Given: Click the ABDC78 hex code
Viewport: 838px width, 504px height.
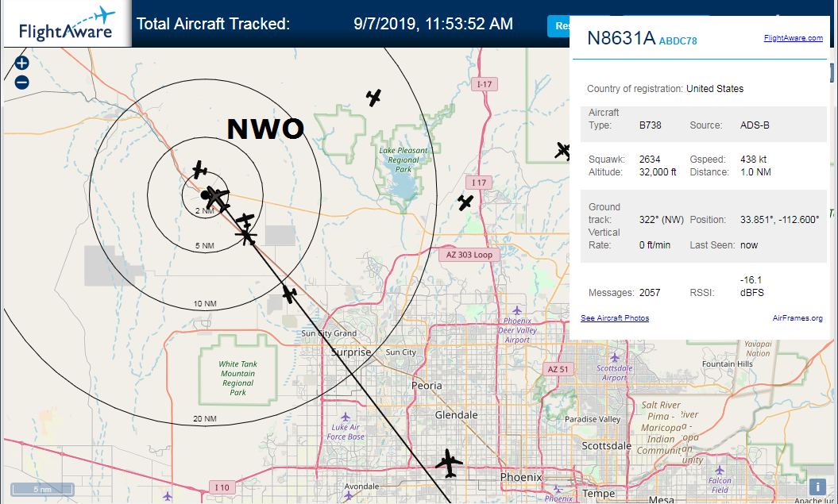Looking at the screenshot, I should [x=678, y=41].
